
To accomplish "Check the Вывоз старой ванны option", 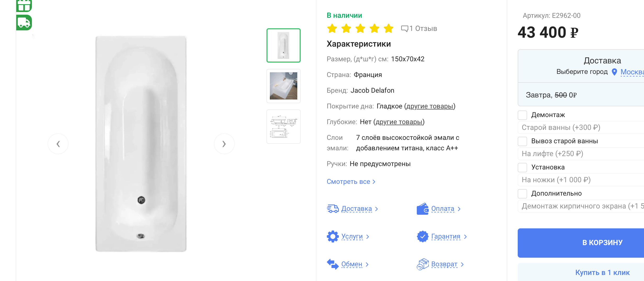I will tap(522, 141).
